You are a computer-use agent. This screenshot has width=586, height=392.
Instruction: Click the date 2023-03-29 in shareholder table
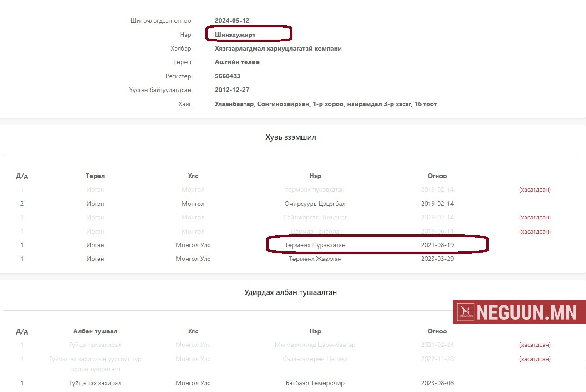point(437,259)
